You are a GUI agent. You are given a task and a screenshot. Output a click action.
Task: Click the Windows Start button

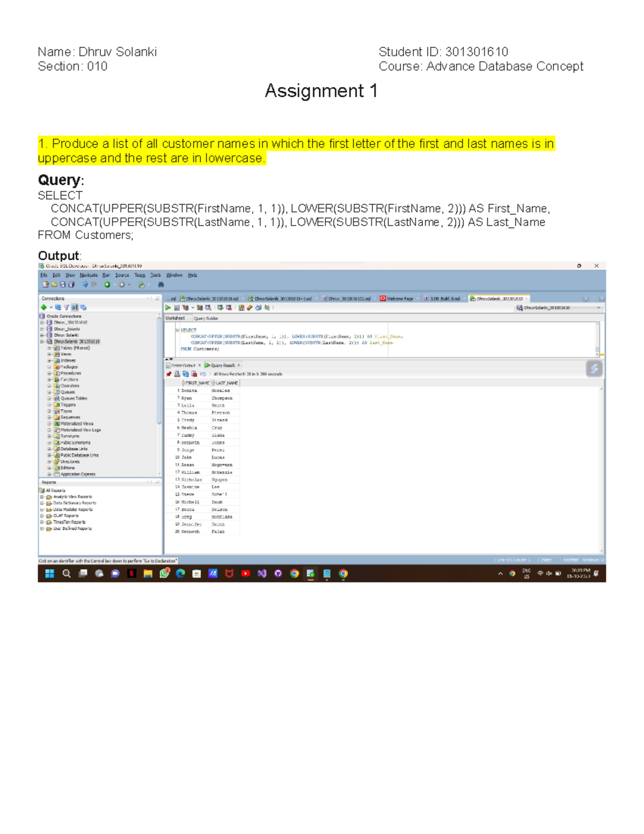tap(49, 574)
